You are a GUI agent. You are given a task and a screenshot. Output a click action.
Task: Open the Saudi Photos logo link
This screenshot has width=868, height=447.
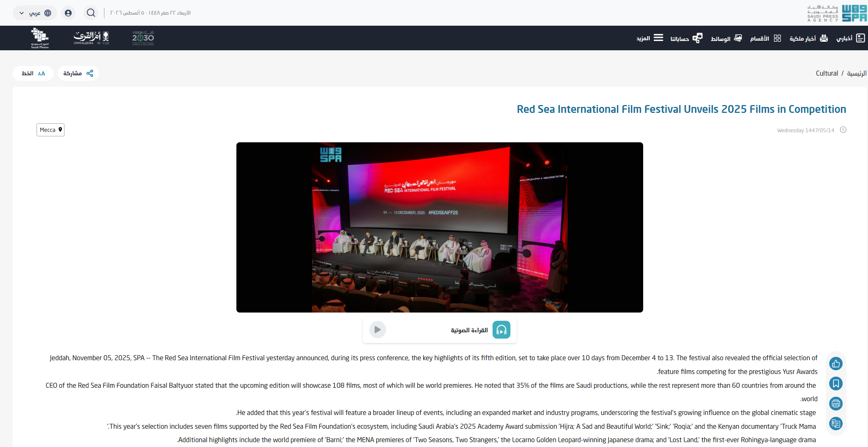coord(40,38)
